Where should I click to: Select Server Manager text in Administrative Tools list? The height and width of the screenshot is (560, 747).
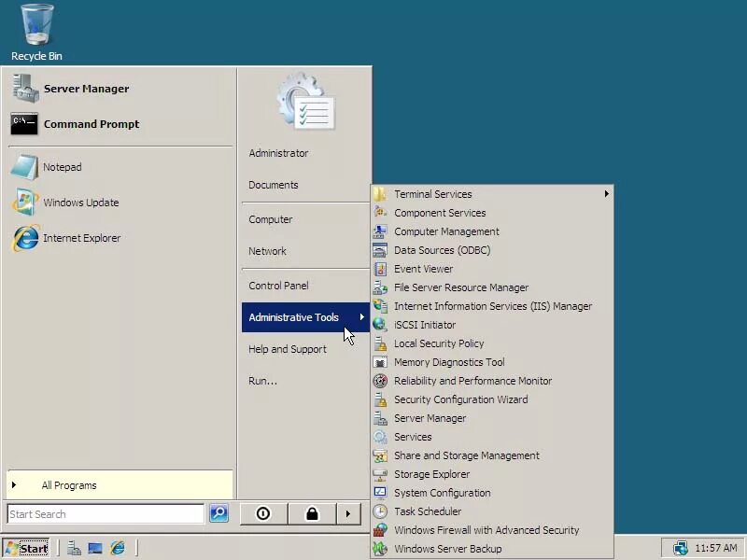coord(430,418)
